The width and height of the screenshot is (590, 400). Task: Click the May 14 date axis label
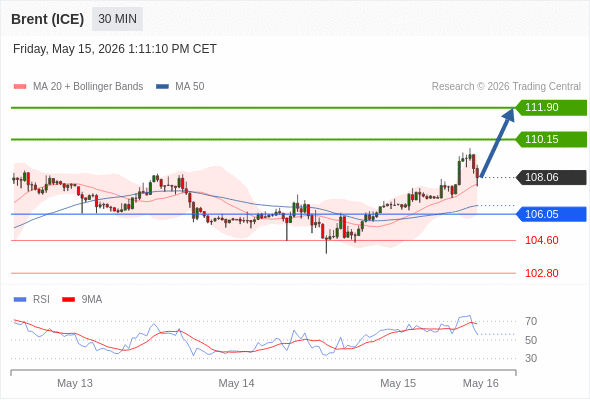point(236,383)
